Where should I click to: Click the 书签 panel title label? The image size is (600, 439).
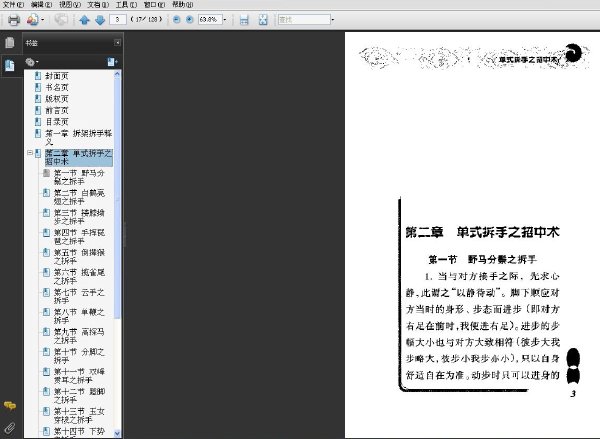point(31,43)
